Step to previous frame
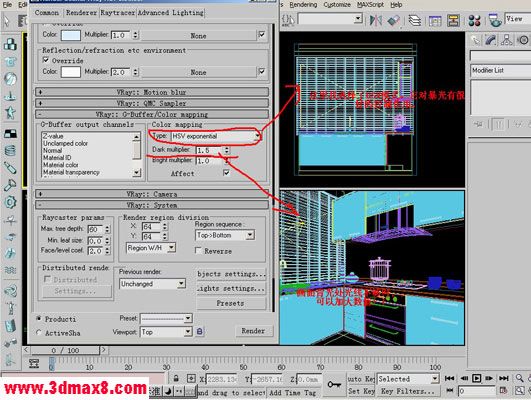 464,378
